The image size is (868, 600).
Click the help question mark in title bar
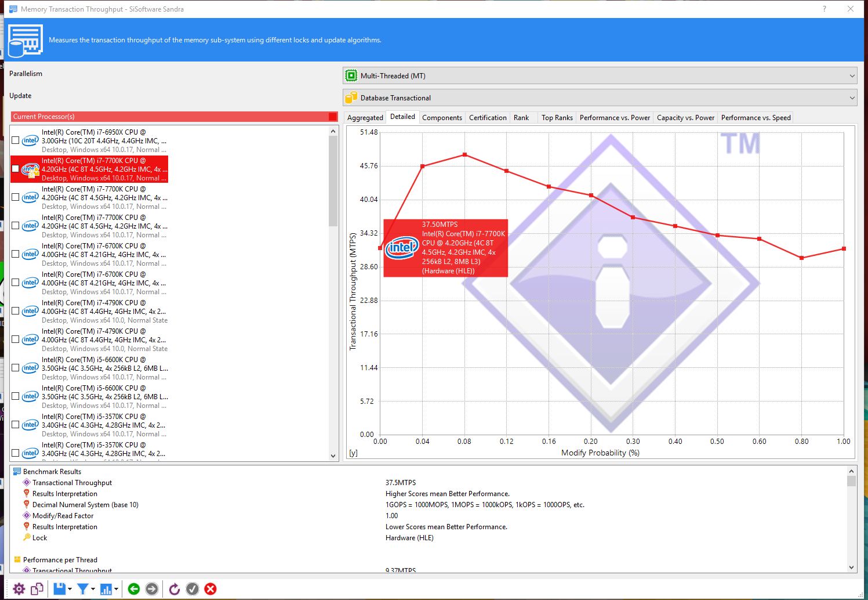click(x=825, y=9)
